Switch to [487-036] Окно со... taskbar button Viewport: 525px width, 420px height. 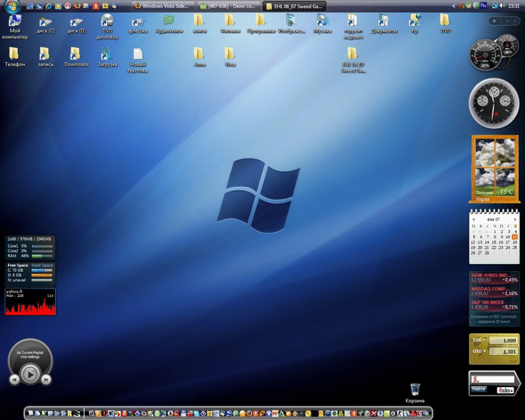tap(229, 6)
